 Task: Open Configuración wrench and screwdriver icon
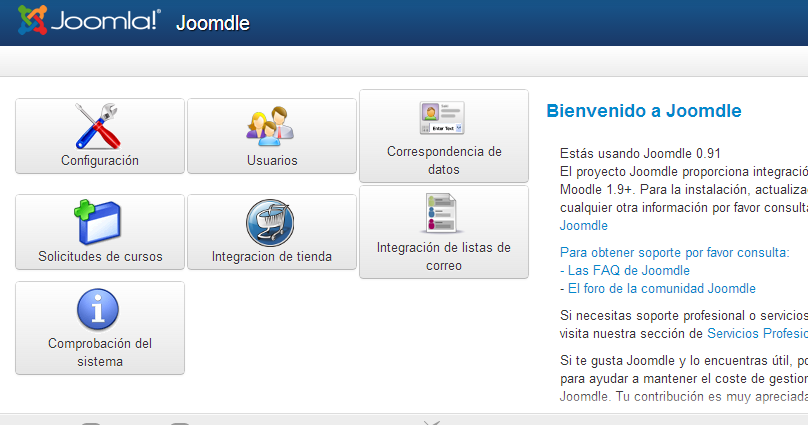tap(99, 125)
